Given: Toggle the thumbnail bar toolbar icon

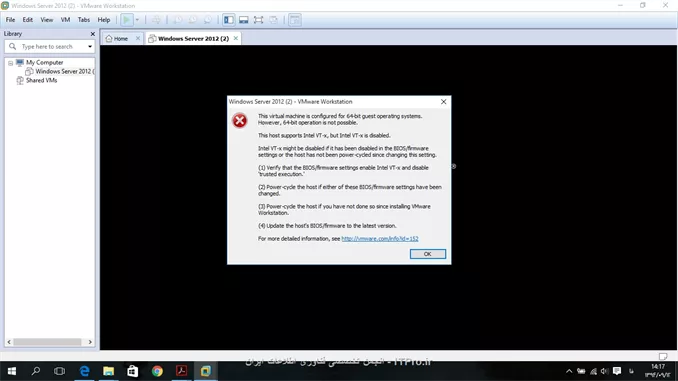Looking at the screenshot, I should click(x=243, y=20).
